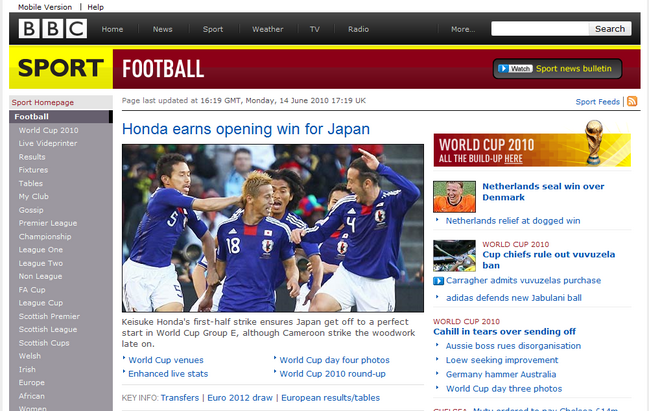Open Scottish Cups in the sidebar
Viewport: 649px width, 411px height.
click(x=44, y=343)
